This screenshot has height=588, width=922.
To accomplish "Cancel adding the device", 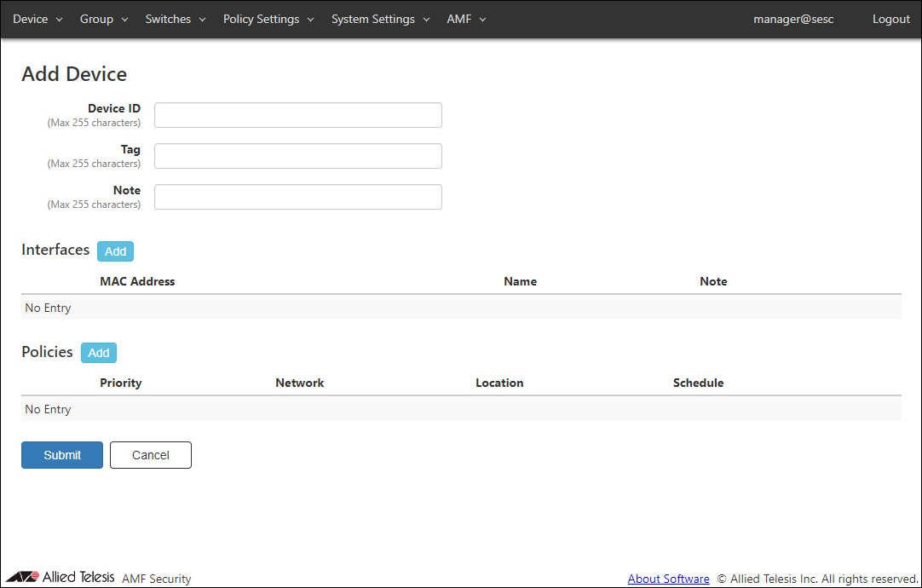I will [x=151, y=455].
